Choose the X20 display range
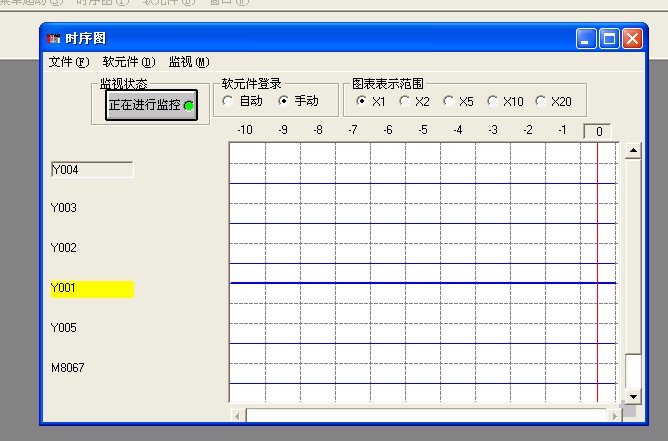This screenshot has width=668, height=441. [541, 101]
